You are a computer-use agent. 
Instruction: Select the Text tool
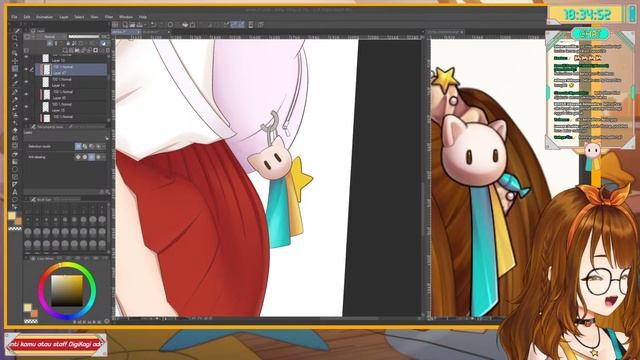click(15, 192)
